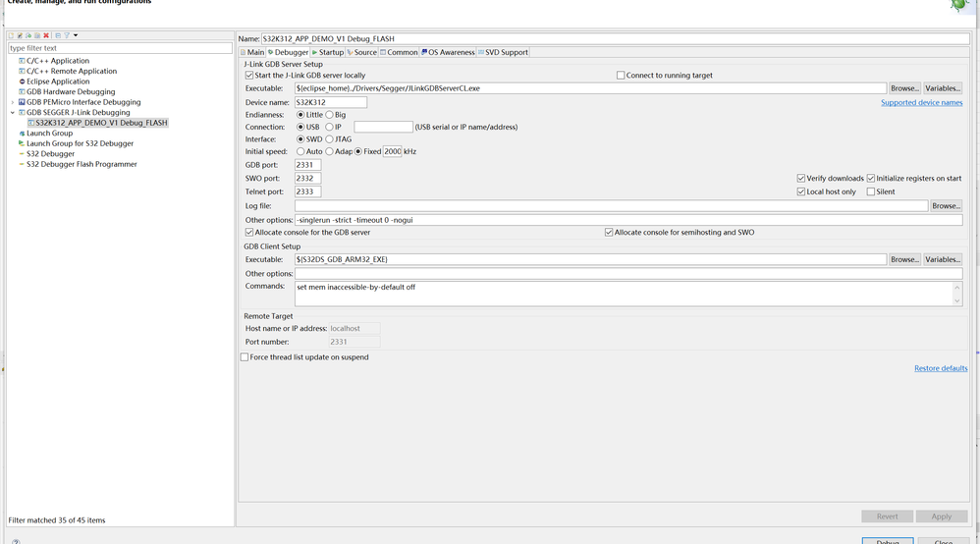Click the Collapse All toolbar icon
This screenshot has height=544, width=980.
click(58, 35)
